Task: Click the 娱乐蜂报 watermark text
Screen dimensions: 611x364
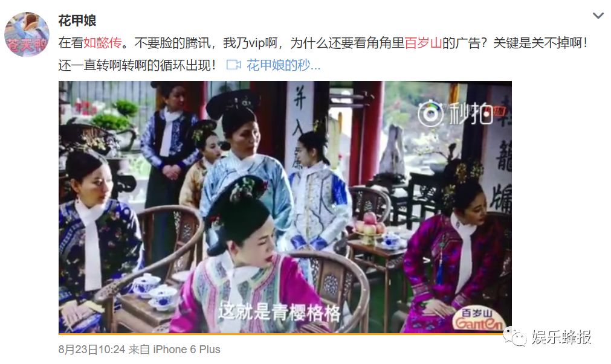Action: tap(561, 337)
